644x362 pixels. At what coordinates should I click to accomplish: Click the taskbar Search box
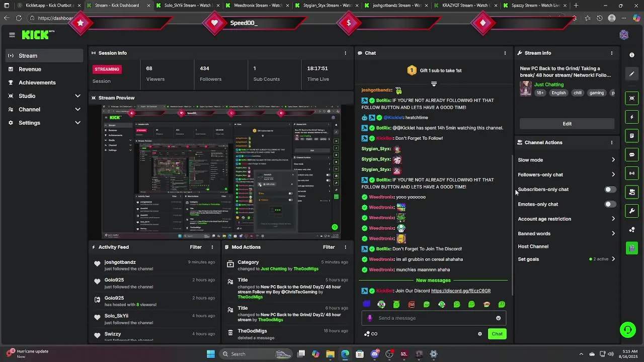[256, 354]
